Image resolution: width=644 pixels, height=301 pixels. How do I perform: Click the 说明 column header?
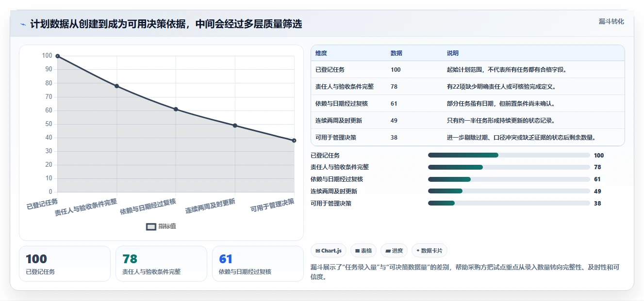pyautogui.click(x=453, y=53)
